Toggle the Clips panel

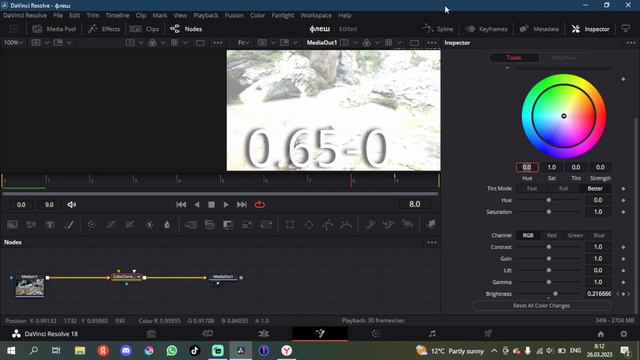tap(144, 29)
